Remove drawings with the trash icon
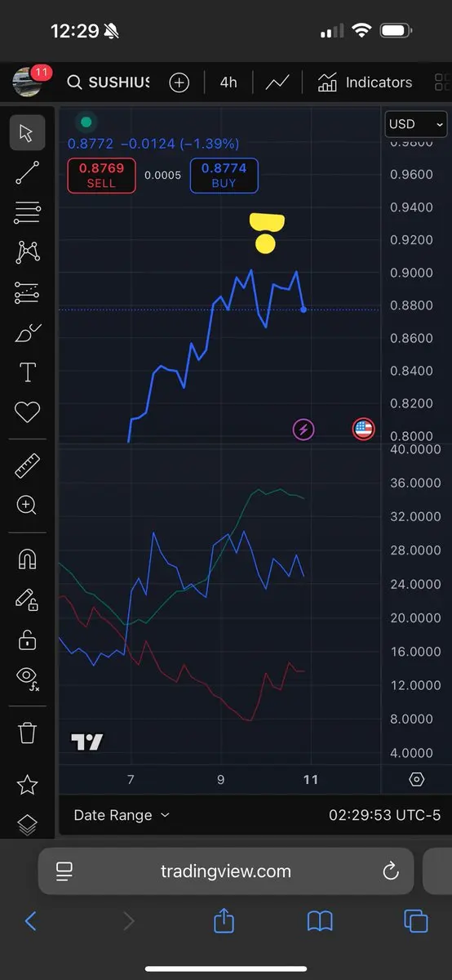The height and width of the screenshot is (980, 452). 27,733
